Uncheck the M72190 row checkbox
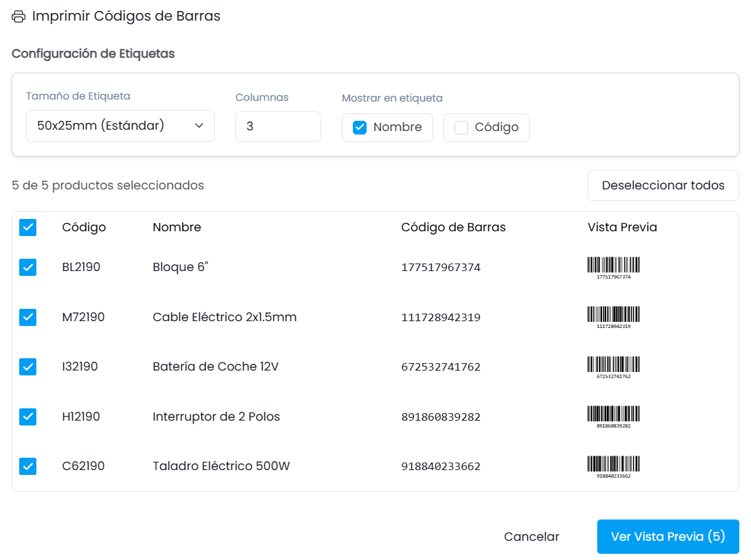 click(x=27, y=317)
